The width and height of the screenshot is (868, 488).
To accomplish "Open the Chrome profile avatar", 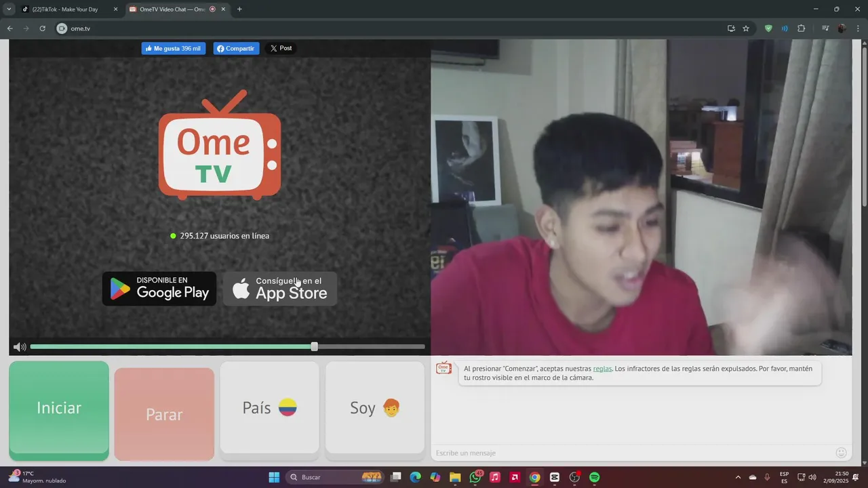I will click(x=842, y=28).
